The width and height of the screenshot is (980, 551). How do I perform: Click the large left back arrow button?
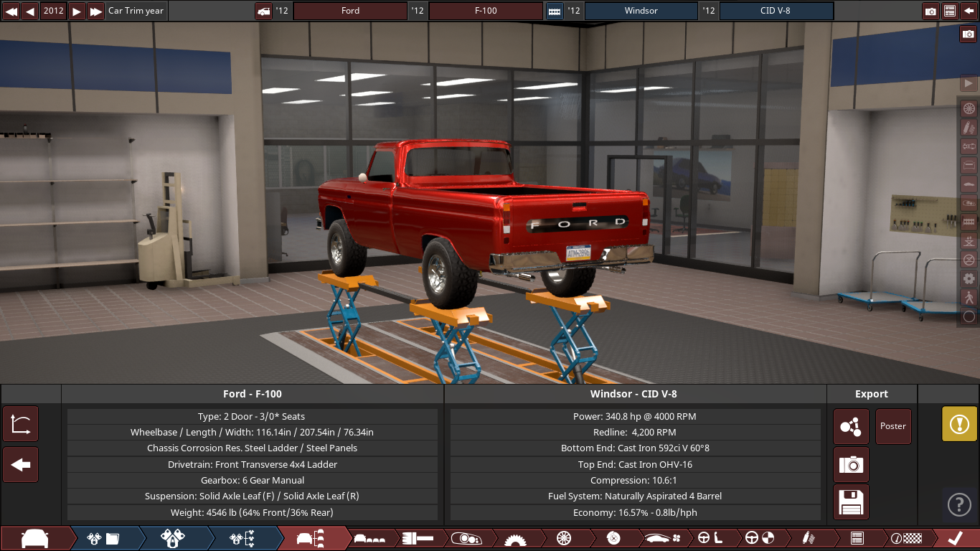pyautogui.click(x=21, y=465)
